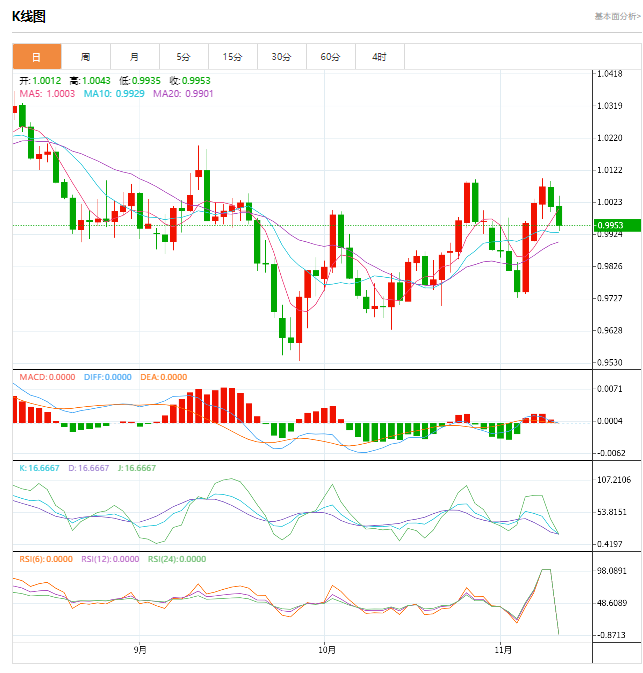Click the RSI(12):0.0000 label

click(110, 559)
